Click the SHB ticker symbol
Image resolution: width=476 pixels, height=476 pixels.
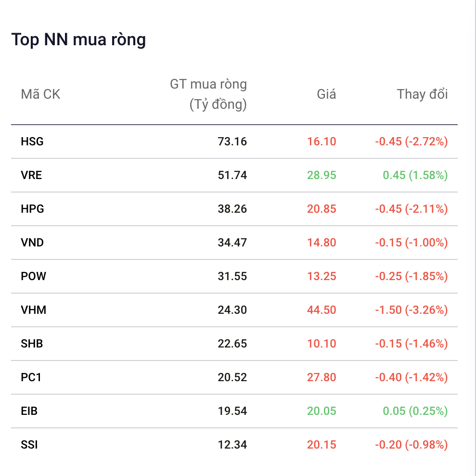point(32,344)
